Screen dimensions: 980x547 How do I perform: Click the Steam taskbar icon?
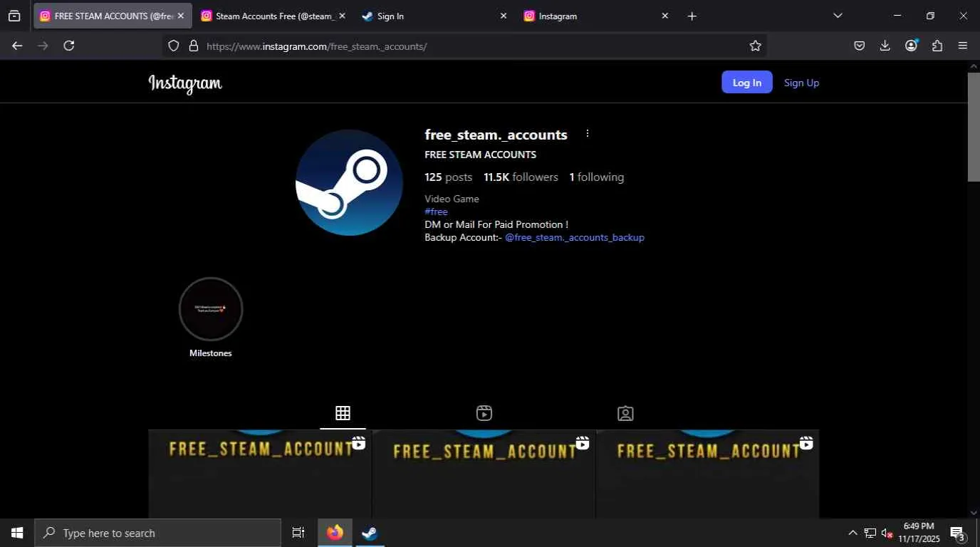370,533
